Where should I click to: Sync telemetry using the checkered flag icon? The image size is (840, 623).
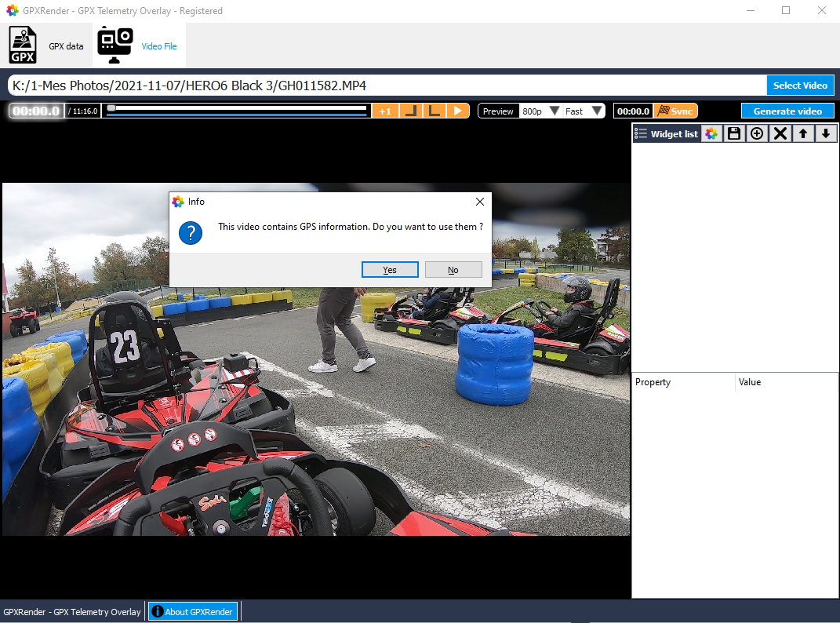pyautogui.click(x=675, y=111)
